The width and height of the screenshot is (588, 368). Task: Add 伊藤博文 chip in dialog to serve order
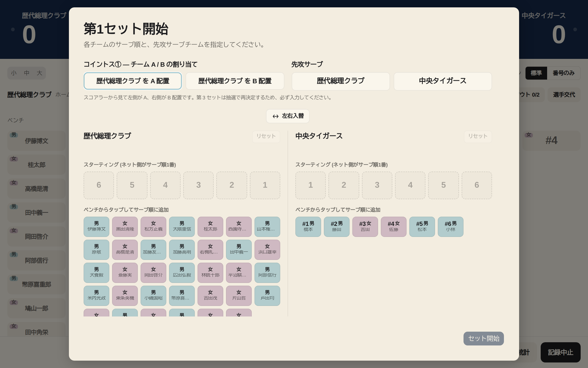[x=96, y=227]
